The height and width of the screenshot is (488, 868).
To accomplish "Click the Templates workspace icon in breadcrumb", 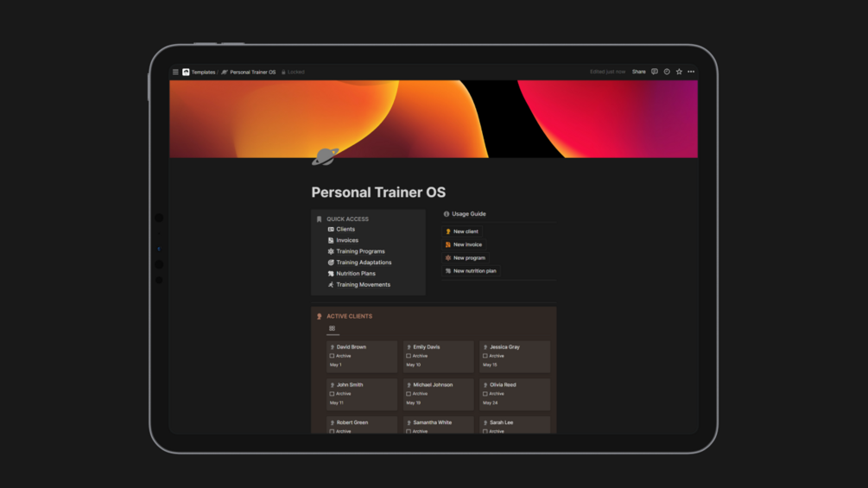I will (186, 72).
